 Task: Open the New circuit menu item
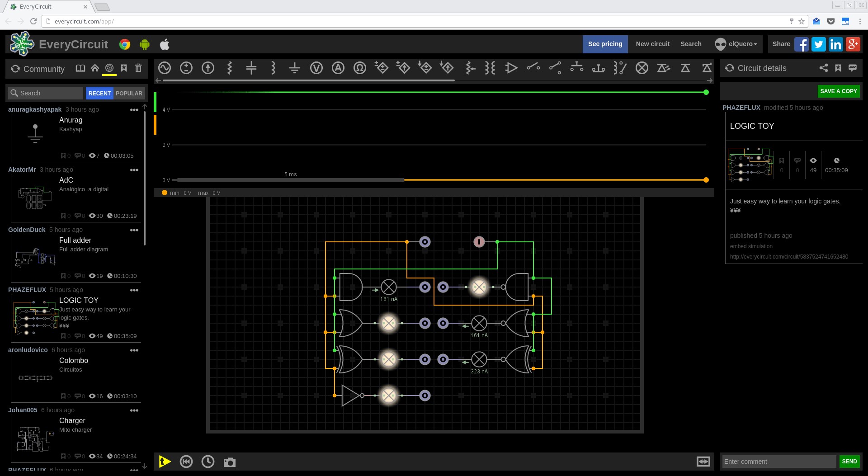point(652,44)
